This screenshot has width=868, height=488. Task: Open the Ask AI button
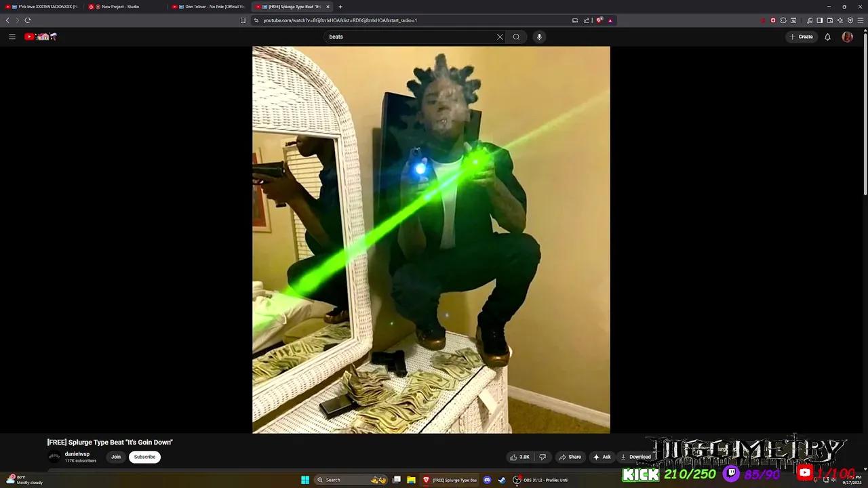pyautogui.click(x=601, y=457)
